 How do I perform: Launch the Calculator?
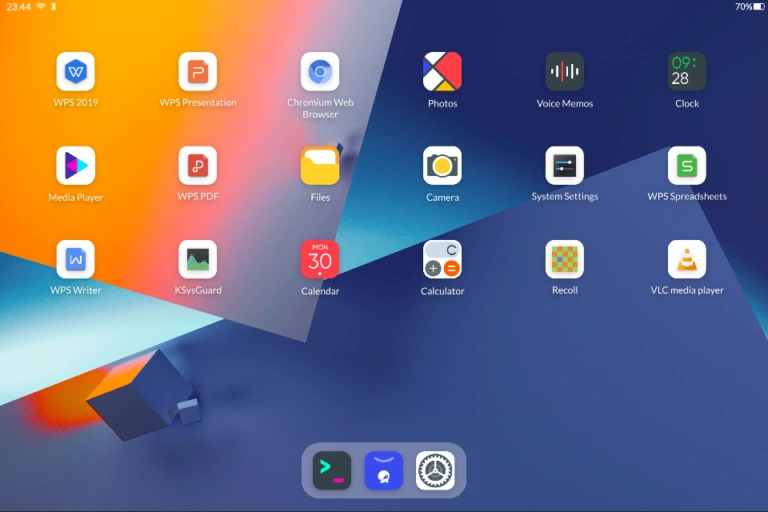pyautogui.click(x=442, y=259)
